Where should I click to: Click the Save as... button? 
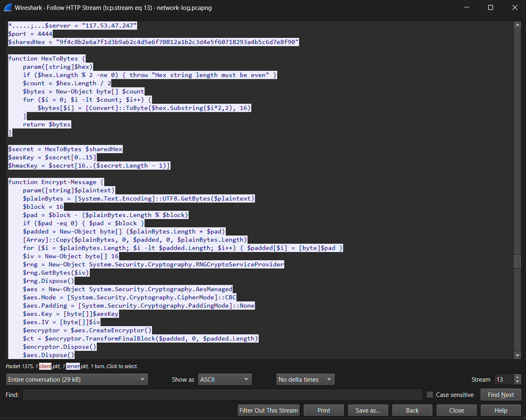click(x=368, y=411)
